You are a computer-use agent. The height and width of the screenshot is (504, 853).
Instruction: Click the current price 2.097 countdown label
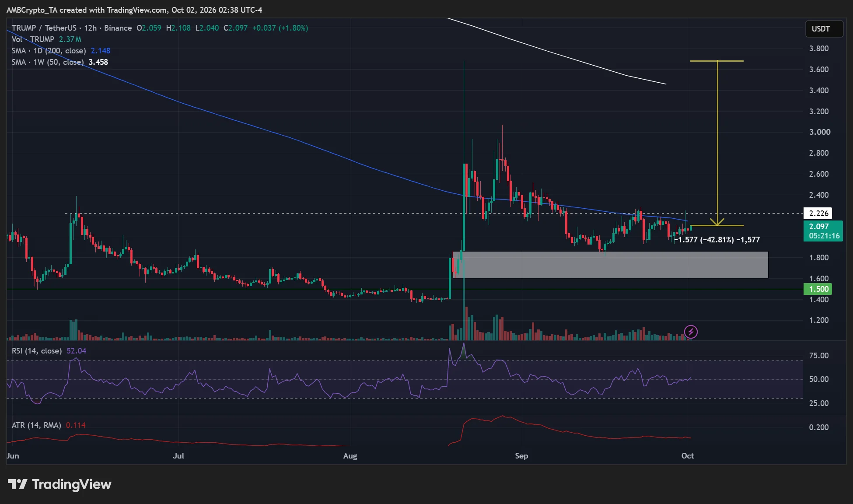click(823, 231)
